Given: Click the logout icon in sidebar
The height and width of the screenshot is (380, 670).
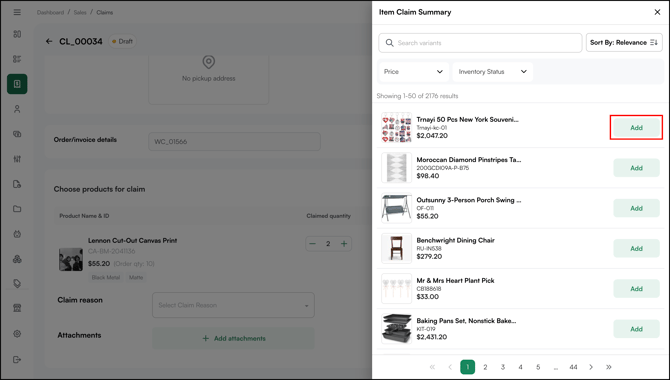Looking at the screenshot, I should 17,359.
